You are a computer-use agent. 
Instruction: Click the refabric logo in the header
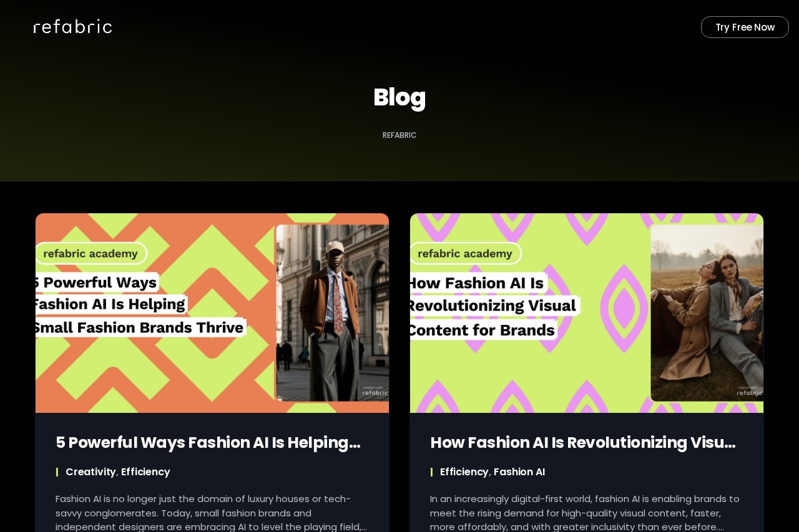point(73,26)
